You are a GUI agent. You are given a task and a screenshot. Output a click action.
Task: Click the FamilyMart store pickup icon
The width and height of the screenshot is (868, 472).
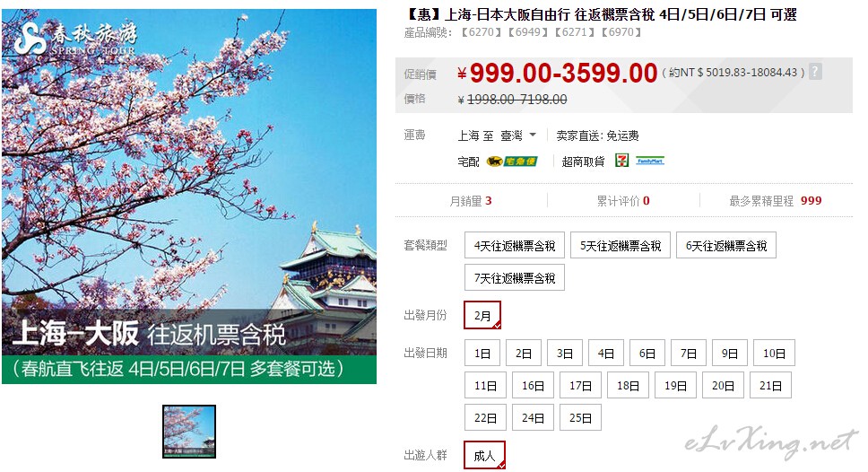(x=650, y=162)
